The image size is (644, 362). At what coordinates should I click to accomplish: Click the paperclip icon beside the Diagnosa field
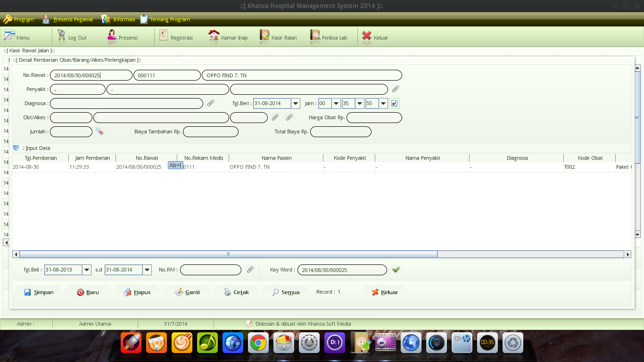[211, 103]
